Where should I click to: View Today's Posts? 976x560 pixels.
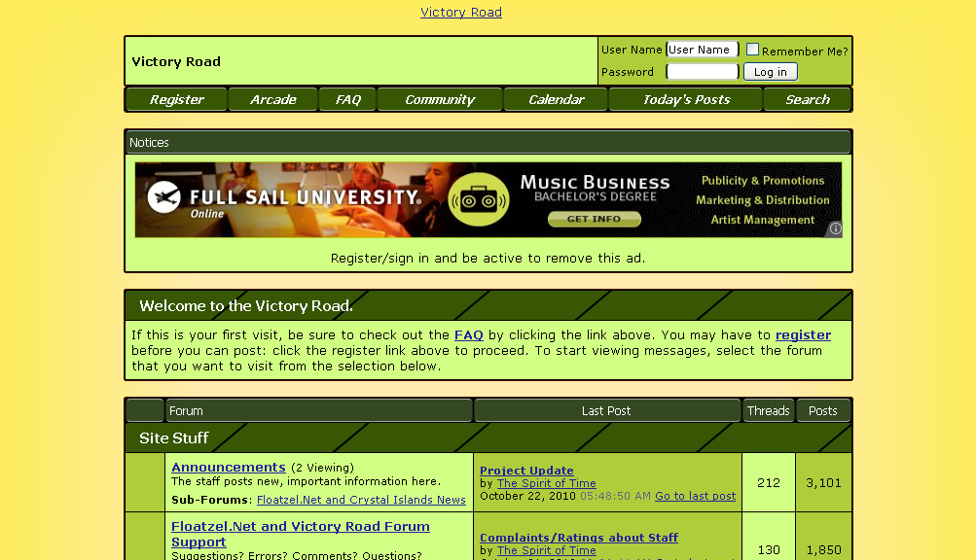tap(685, 100)
